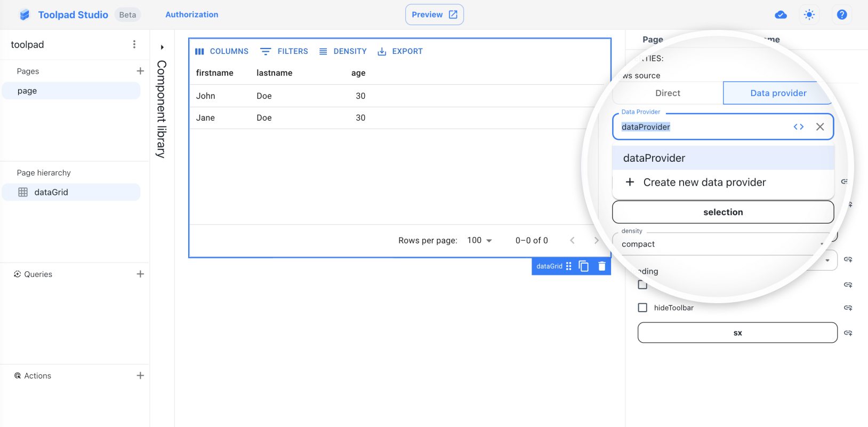868x427 pixels.
Task: Click the cloud sync status icon
Action: pos(781,15)
